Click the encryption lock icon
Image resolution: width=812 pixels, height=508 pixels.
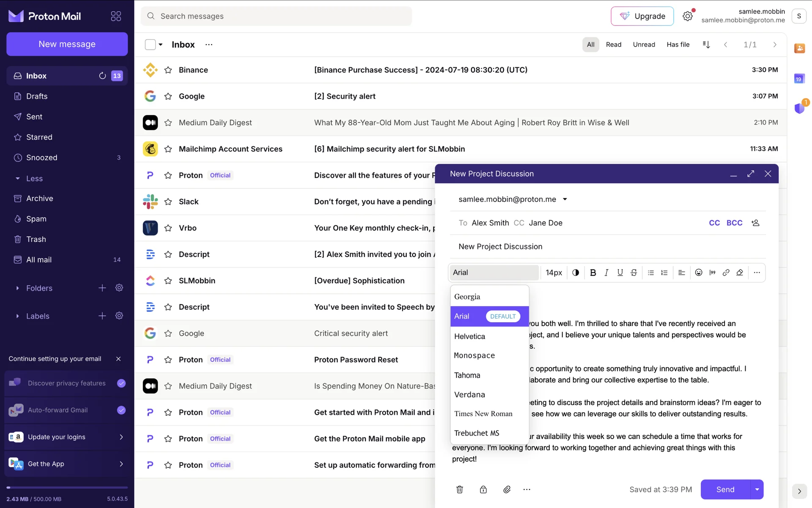point(483,489)
